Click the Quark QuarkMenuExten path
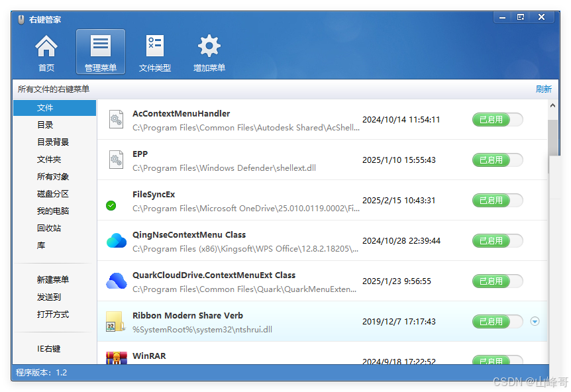This screenshot has height=392, width=571. [244, 289]
